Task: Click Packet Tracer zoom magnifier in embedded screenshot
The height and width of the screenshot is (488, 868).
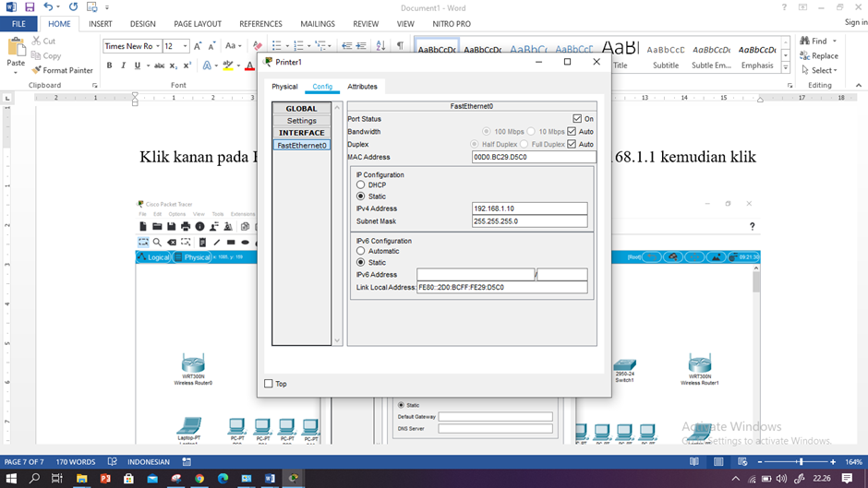Action: (x=157, y=243)
